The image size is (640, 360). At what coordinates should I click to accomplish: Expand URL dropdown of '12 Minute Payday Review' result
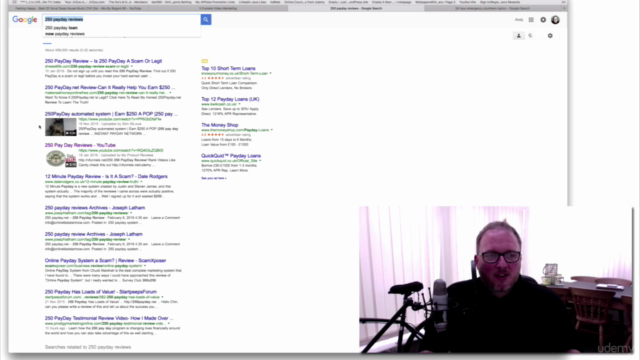[x=141, y=182]
